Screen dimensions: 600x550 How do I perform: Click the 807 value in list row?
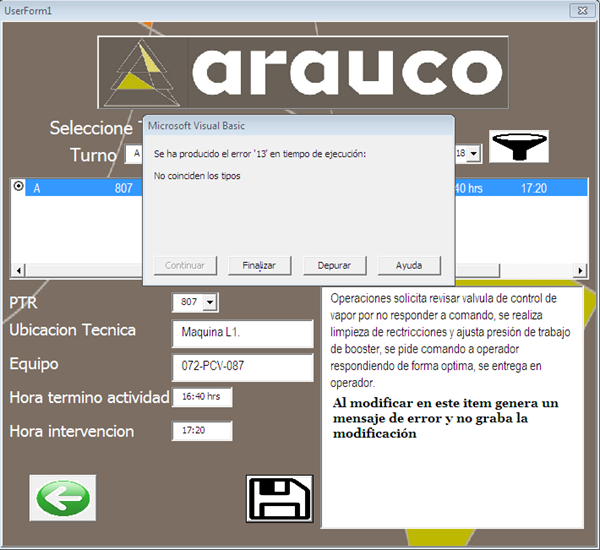coord(124,188)
